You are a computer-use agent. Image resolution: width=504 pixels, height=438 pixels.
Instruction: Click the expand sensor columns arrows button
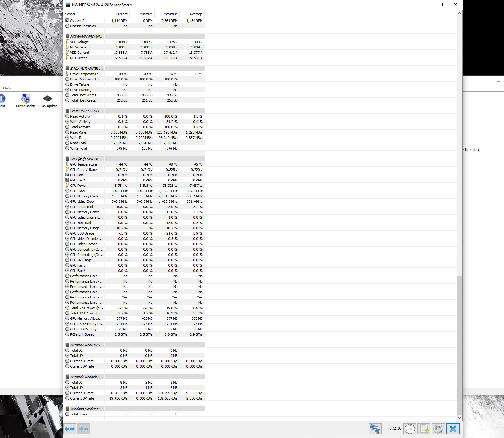pyautogui.click(x=70, y=429)
